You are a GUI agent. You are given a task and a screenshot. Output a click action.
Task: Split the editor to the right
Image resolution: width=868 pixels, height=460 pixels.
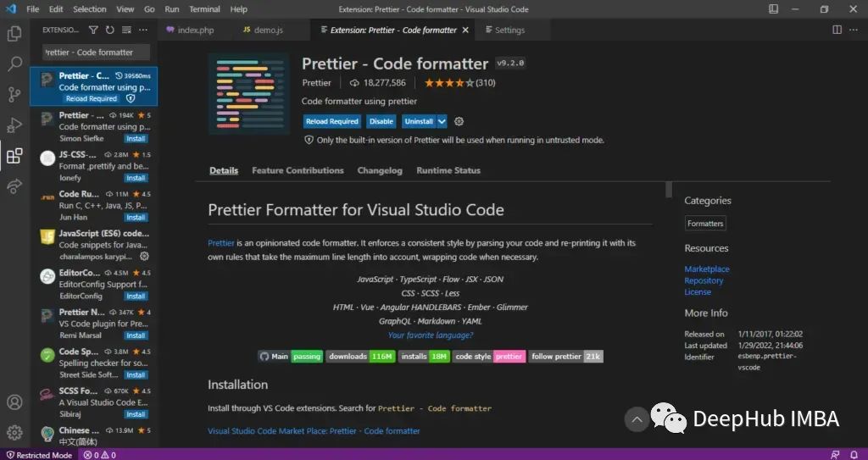[837, 30]
